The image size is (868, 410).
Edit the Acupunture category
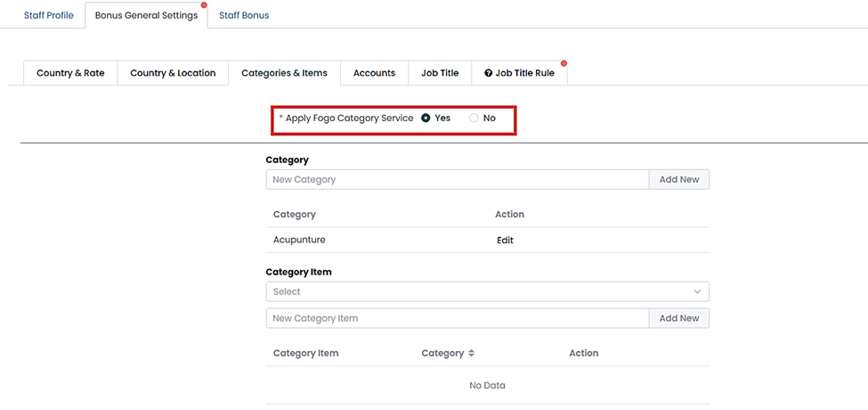[505, 240]
